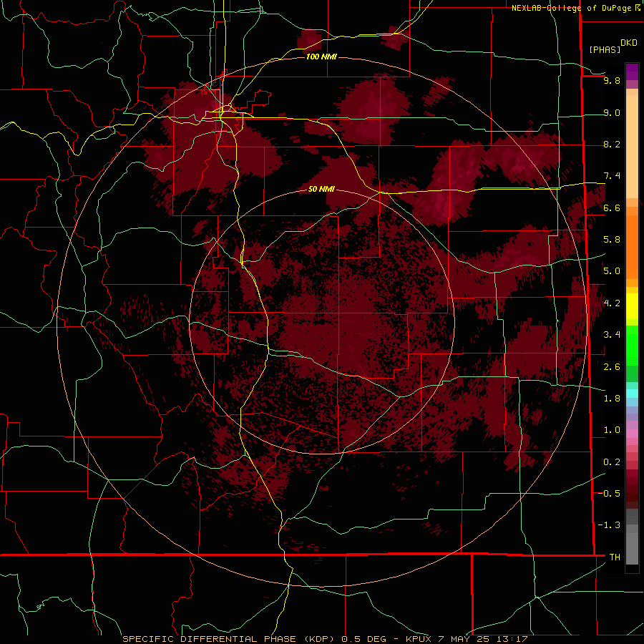Click the 3.4 scale value
The height and width of the screenshot is (644, 644).
(612, 335)
